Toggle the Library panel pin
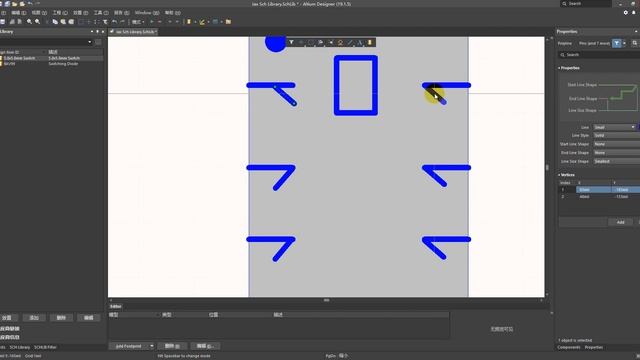 tap(97, 31)
